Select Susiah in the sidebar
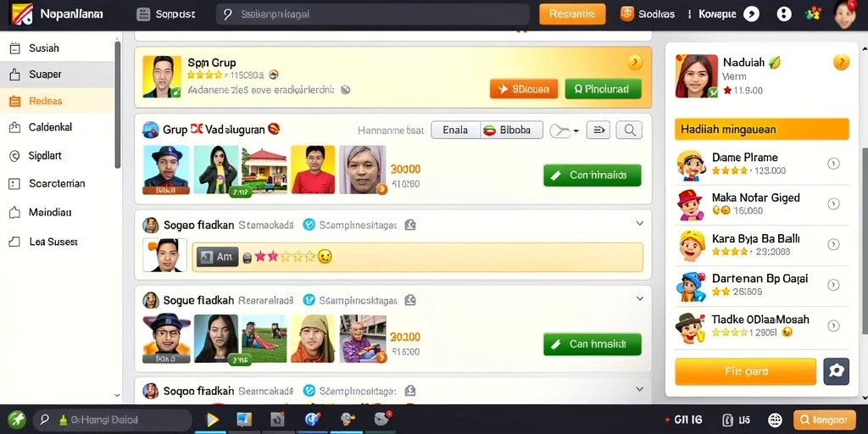The width and height of the screenshot is (868, 434). (x=58, y=48)
